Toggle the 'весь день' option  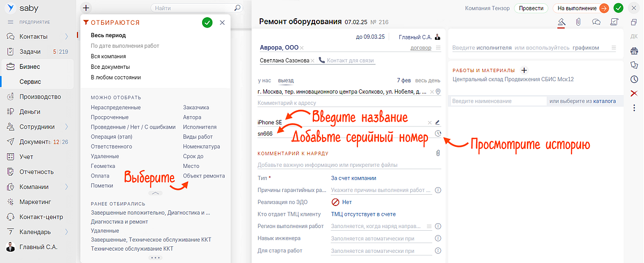tap(427, 80)
